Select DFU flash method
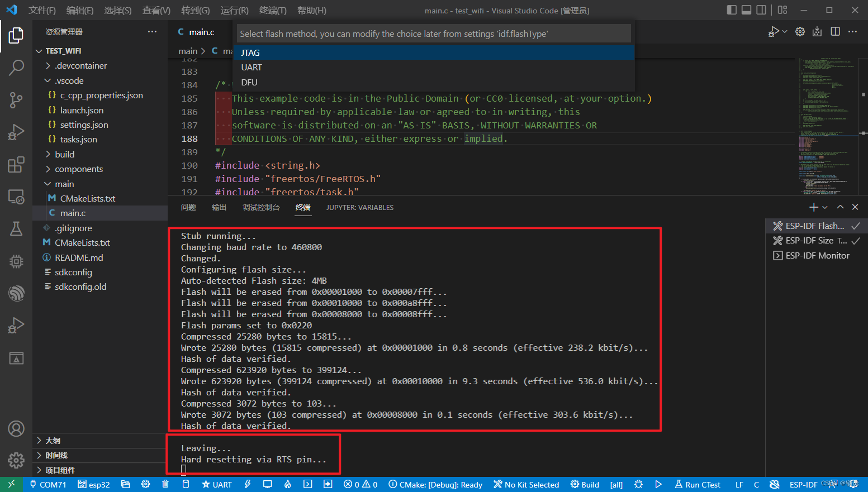868x492 pixels. click(435, 82)
